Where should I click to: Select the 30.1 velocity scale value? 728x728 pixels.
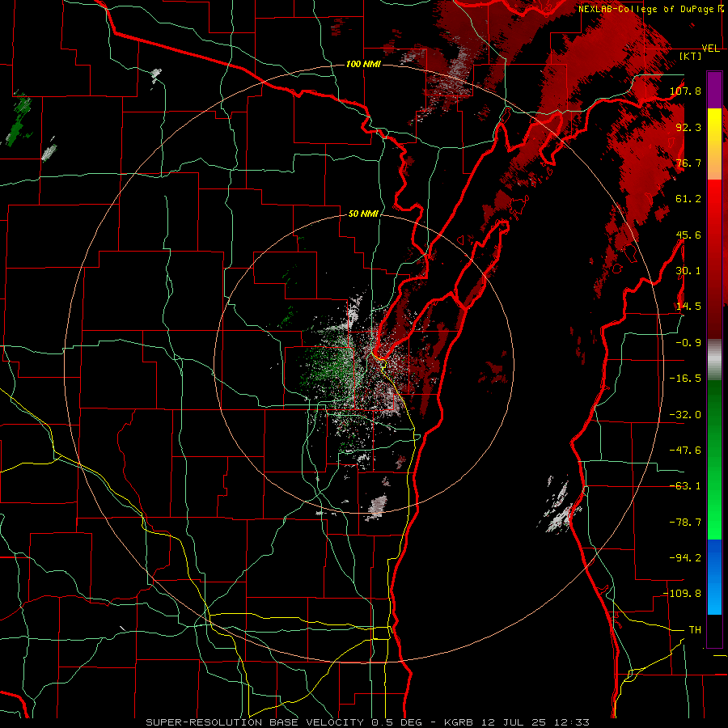point(688,270)
